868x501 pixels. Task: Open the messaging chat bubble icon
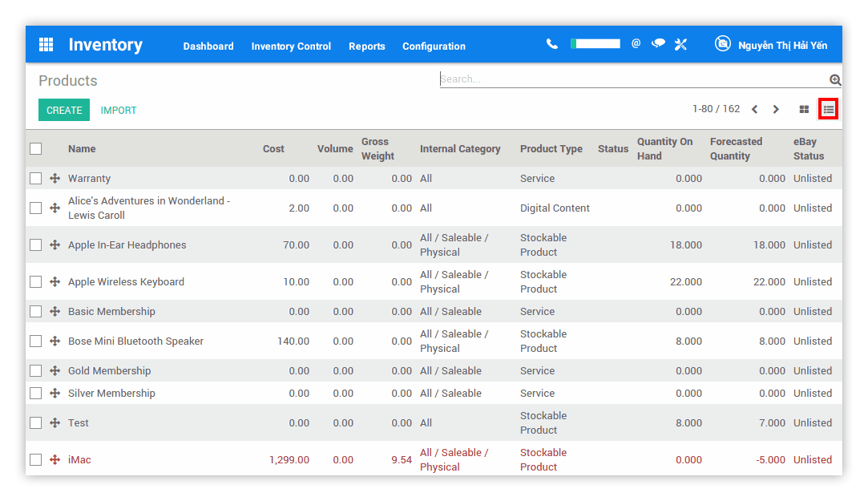coord(658,45)
